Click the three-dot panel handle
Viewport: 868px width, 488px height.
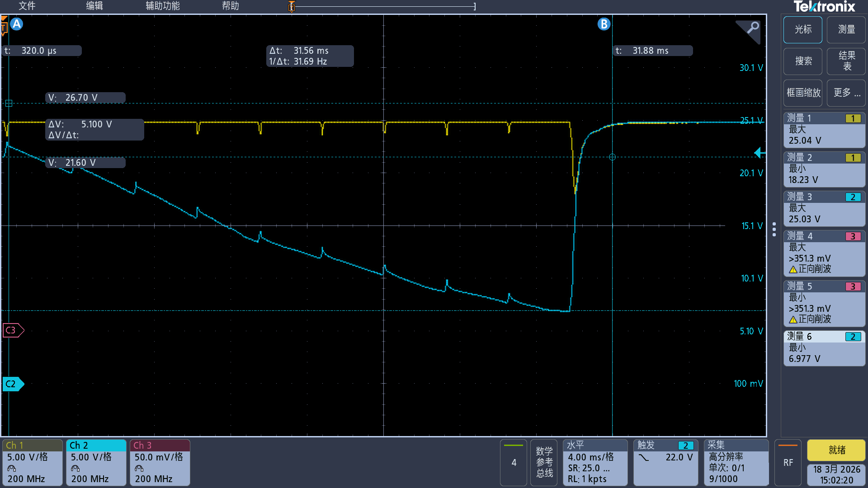pos(774,229)
